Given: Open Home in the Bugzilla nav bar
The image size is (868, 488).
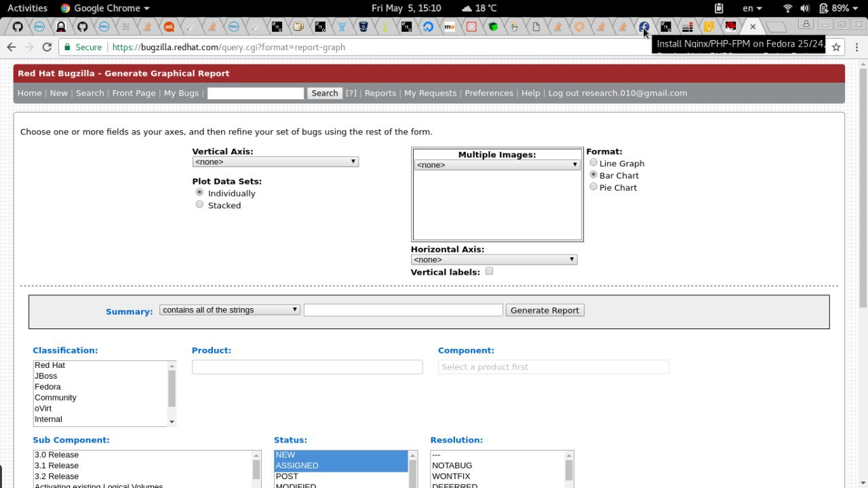Looking at the screenshot, I should click(30, 93).
